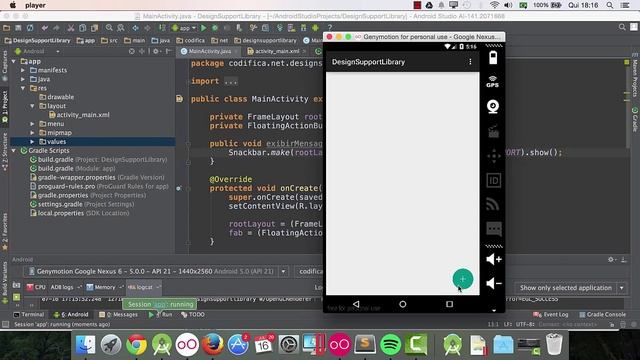The image size is (640, 360).
Task: Increase emulator volume with speaker plus icon
Action: point(494,259)
